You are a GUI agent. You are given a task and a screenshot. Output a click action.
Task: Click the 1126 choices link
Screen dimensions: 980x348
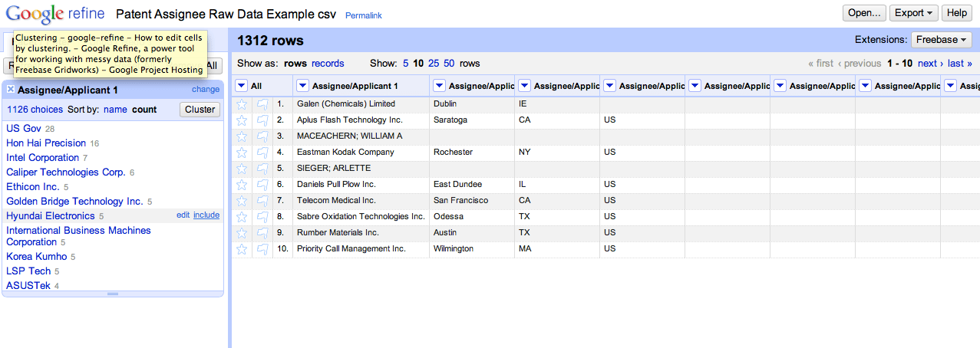(x=35, y=110)
